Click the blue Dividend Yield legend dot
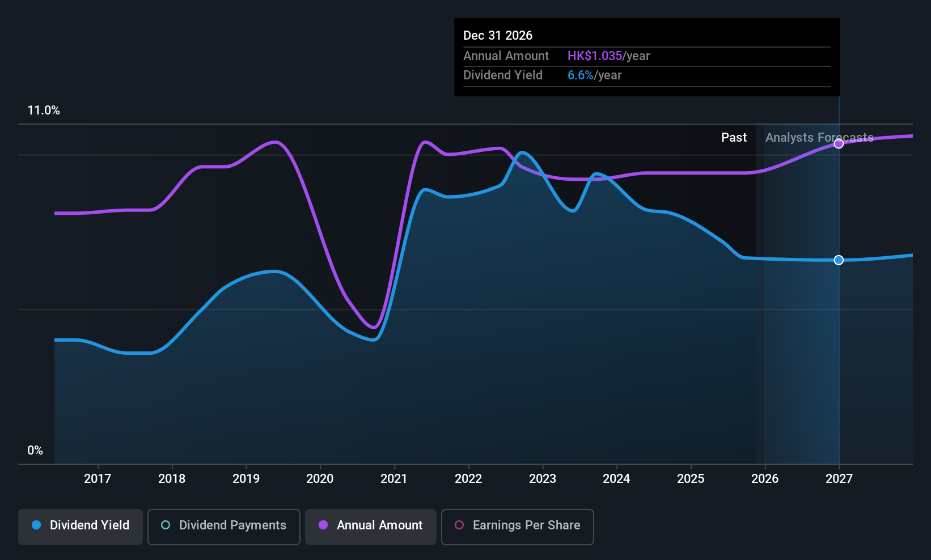The height and width of the screenshot is (560, 931). pos(36,525)
